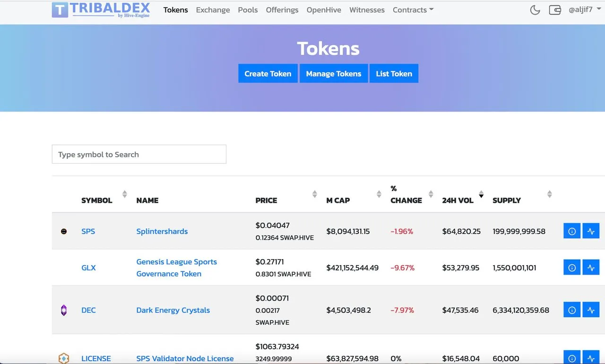The height and width of the screenshot is (364, 605).
Task: Open the Tokens nav item
Action: click(x=176, y=10)
